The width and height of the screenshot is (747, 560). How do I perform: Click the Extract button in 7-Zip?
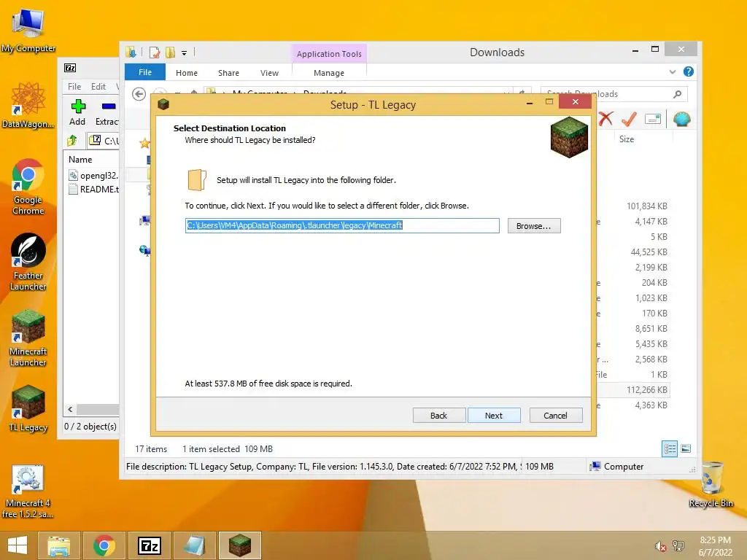[107, 112]
